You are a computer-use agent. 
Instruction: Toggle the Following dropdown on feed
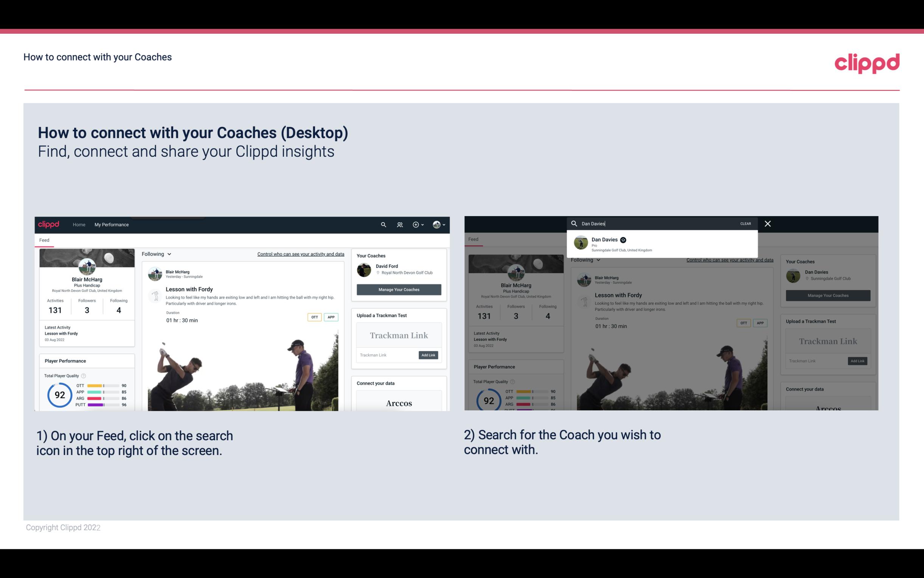click(x=157, y=254)
